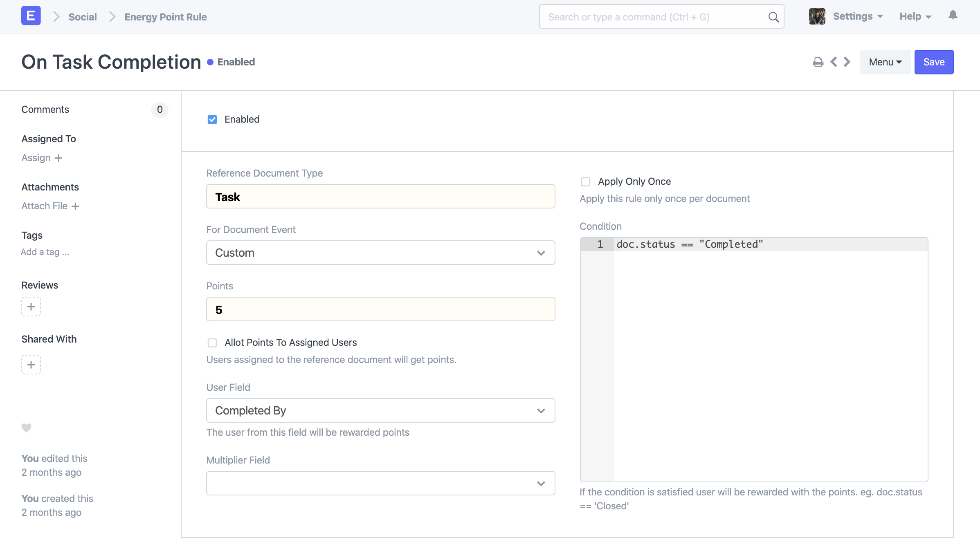Image resolution: width=980 pixels, height=551 pixels.
Task: Check Allot Points To Assigned Users
Action: click(x=212, y=343)
